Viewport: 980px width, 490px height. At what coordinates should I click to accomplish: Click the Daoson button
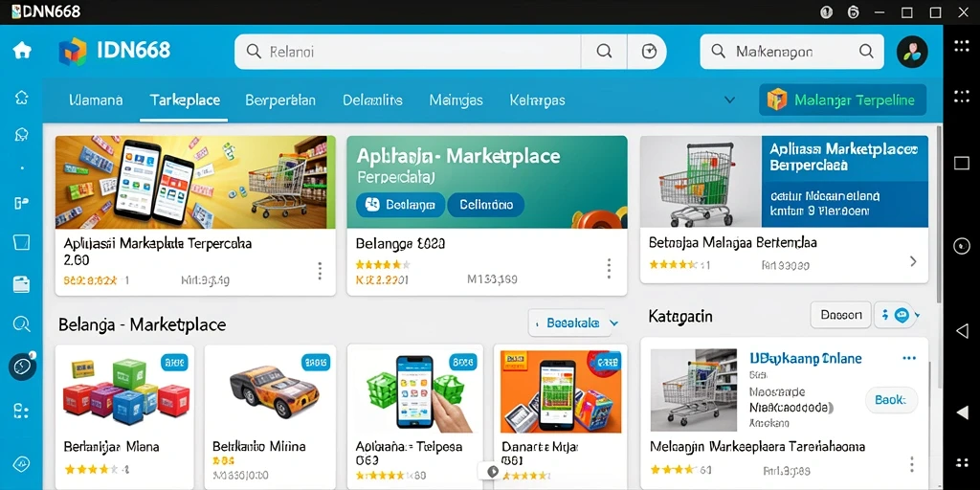coord(840,315)
